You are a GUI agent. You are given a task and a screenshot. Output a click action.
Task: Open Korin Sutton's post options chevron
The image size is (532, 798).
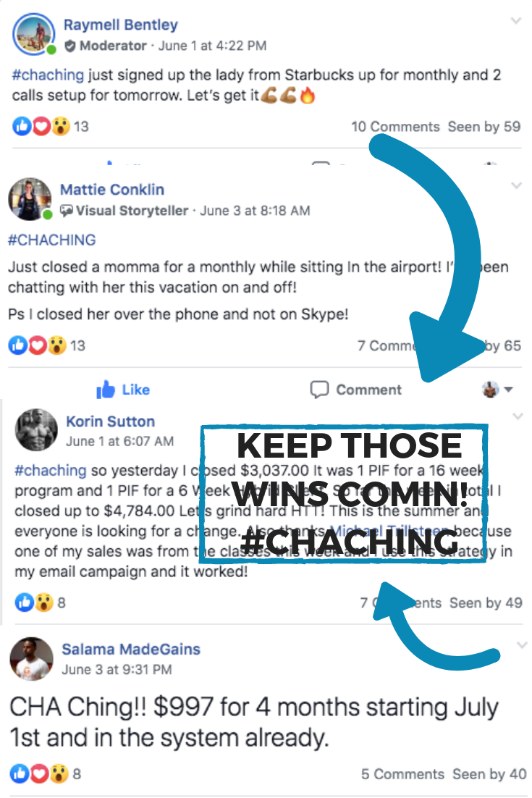[518, 416]
